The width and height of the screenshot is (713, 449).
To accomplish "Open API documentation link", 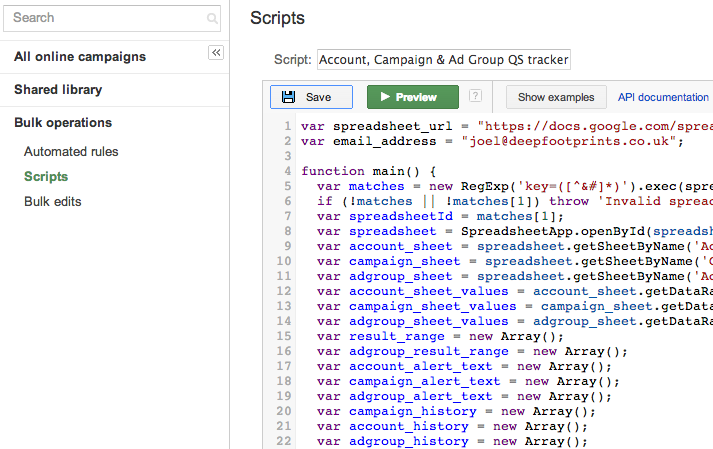I will click(663, 97).
